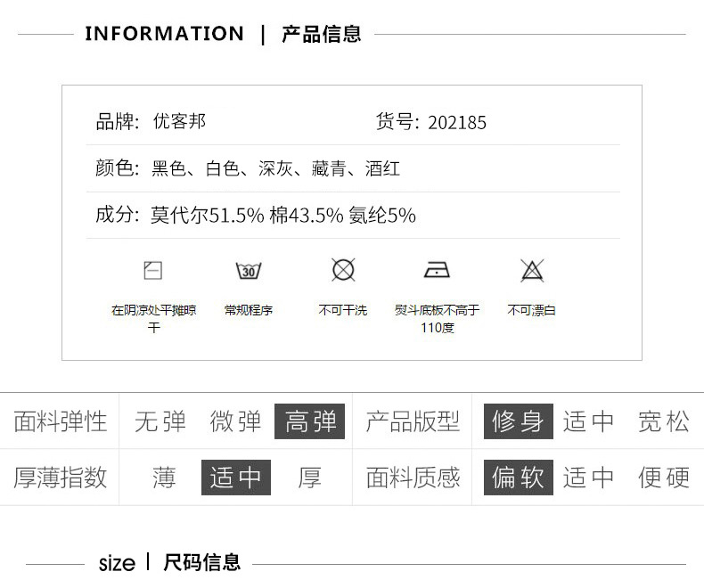Click the 品牌 field label

116,122
